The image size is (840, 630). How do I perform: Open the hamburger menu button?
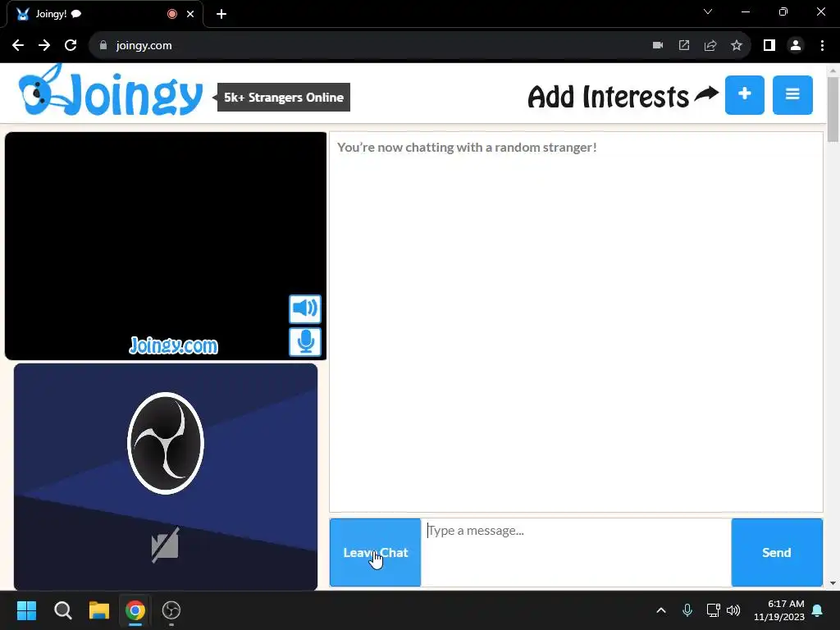pyautogui.click(x=792, y=95)
